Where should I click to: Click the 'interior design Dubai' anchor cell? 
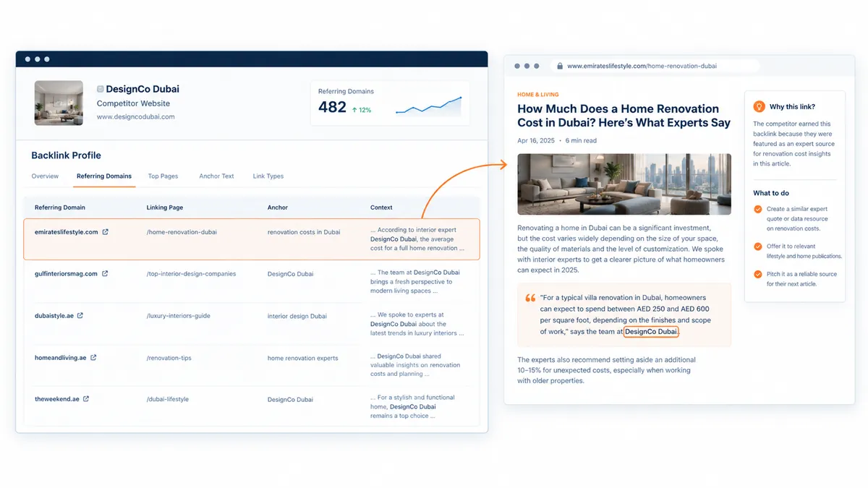pos(297,316)
